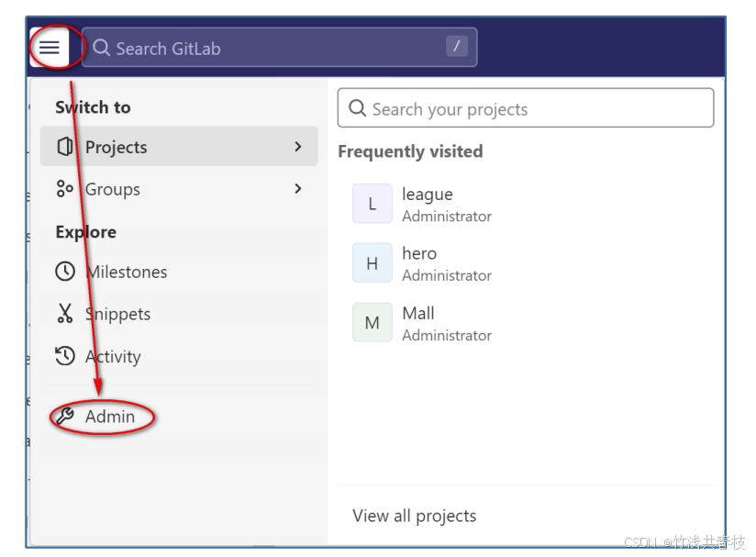This screenshot has height=557, width=756.
Task: Click the Groups circles icon
Action: pyautogui.click(x=65, y=188)
